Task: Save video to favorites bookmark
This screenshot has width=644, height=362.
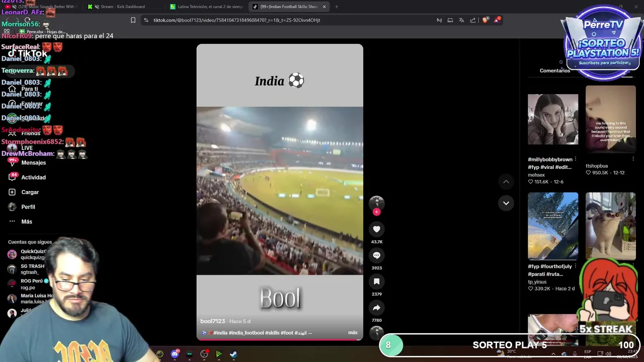Action: pos(376,282)
